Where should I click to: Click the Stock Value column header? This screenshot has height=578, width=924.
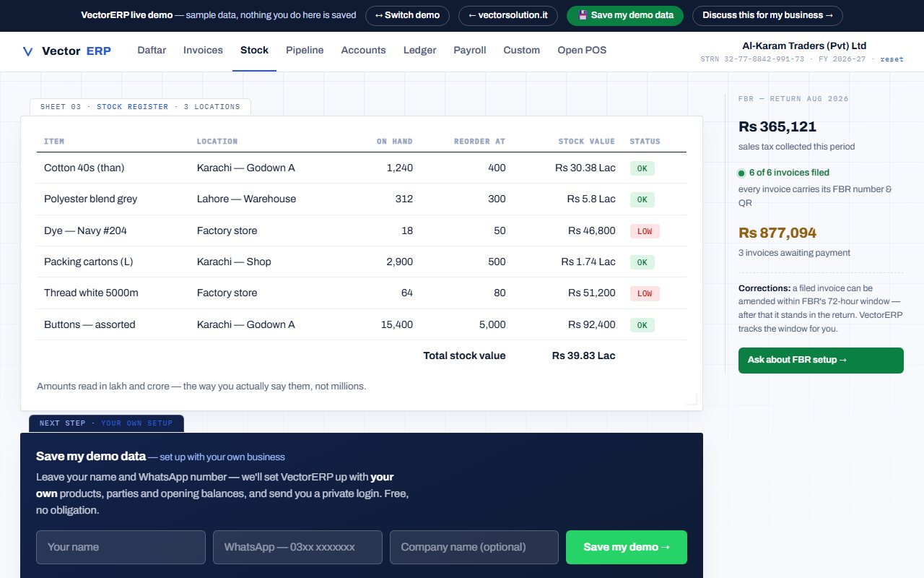(x=587, y=142)
